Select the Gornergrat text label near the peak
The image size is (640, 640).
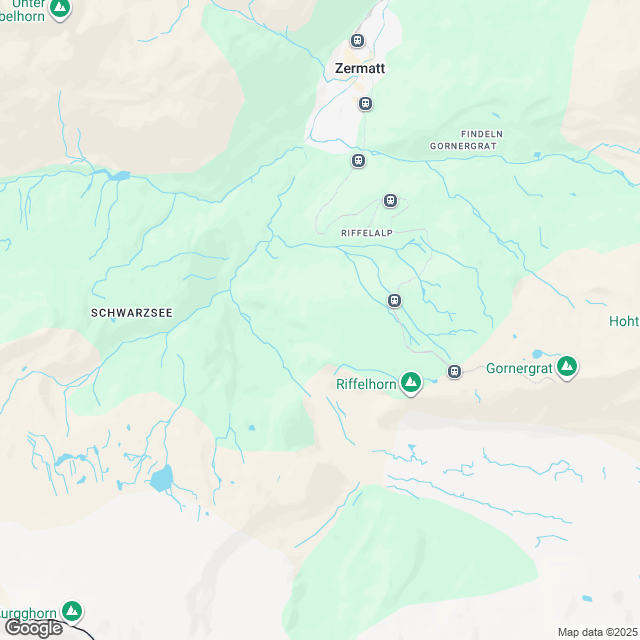[519, 369]
